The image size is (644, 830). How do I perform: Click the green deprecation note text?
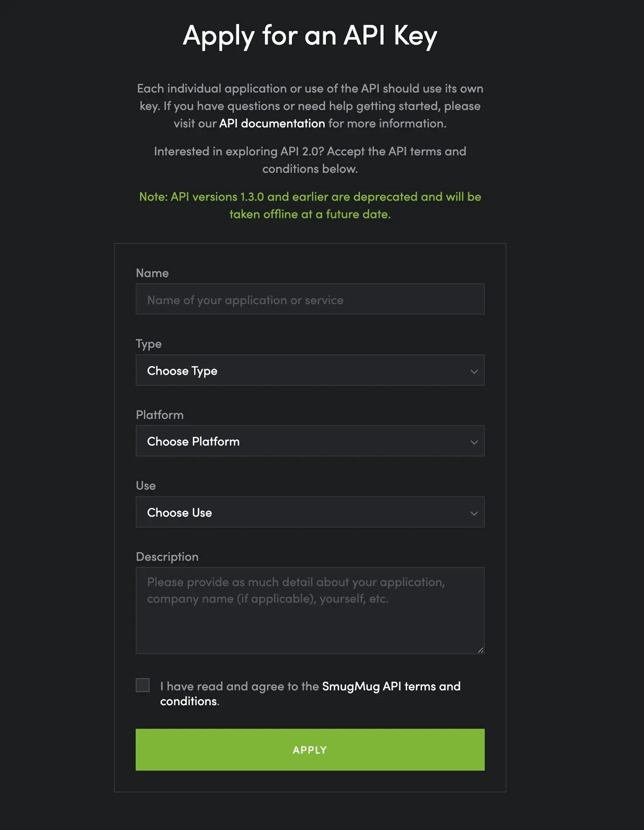tap(310, 205)
